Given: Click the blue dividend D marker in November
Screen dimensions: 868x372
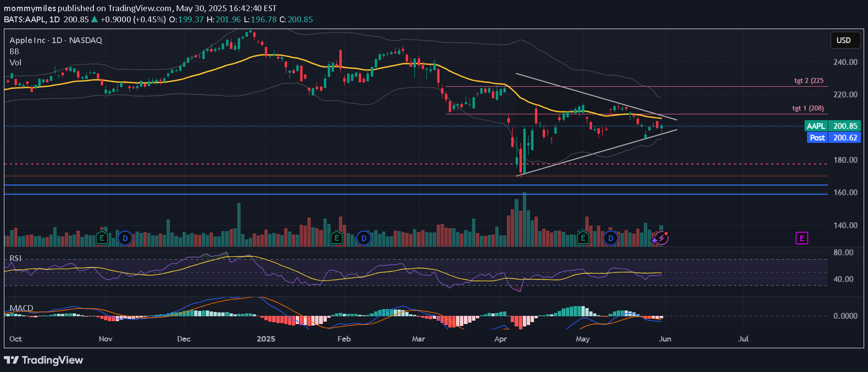Looking at the screenshot, I should [x=125, y=238].
